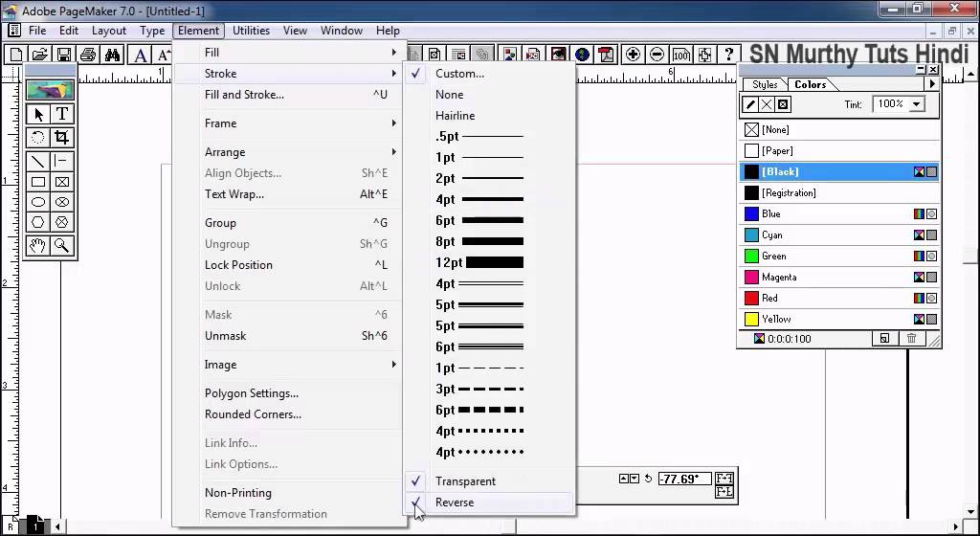Screen dimensions: 980x536
Task: Click the Fill button in Colors palette
Action: tap(767, 104)
